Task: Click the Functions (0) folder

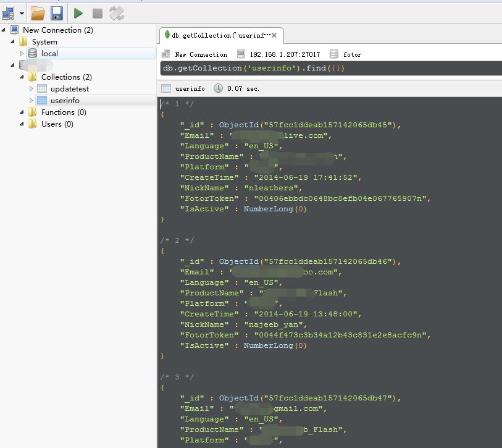Action: pyautogui.click(x=64, y=112)
